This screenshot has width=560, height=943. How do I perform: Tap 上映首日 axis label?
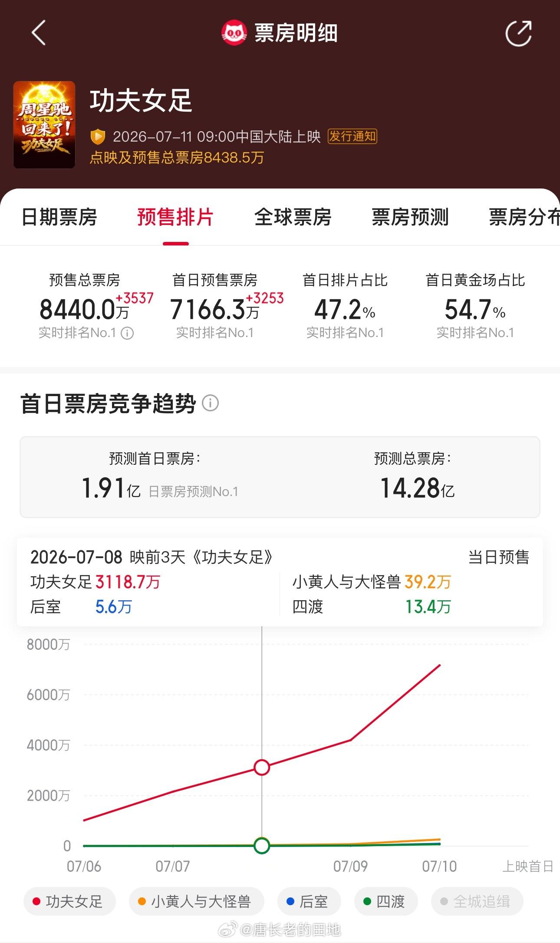pos(528,867)
